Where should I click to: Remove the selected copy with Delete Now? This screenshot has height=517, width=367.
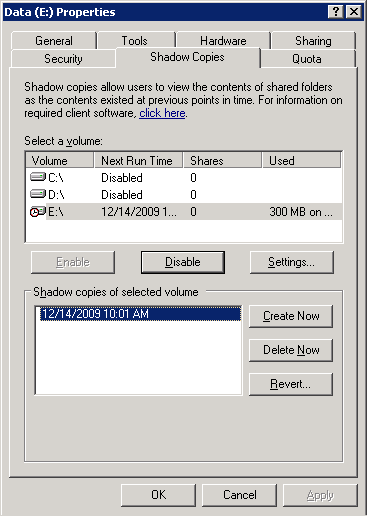click(291, 350)
